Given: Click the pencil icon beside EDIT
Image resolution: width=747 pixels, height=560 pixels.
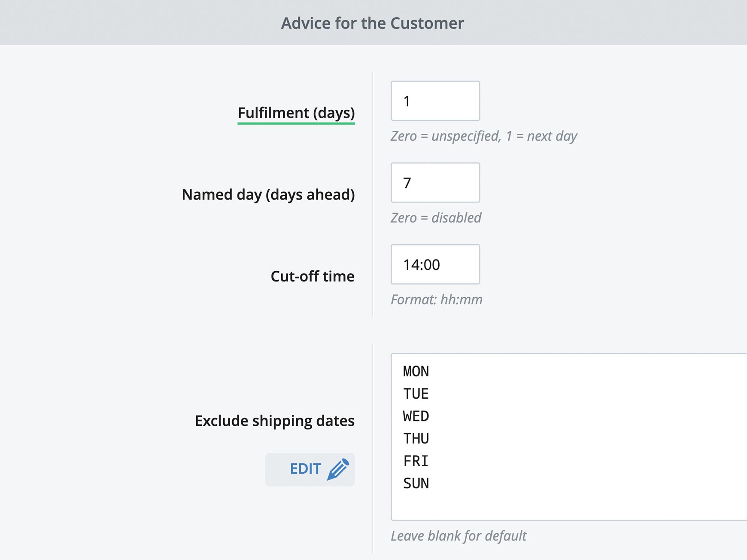Looking at the screenshot, I should 338,469.
